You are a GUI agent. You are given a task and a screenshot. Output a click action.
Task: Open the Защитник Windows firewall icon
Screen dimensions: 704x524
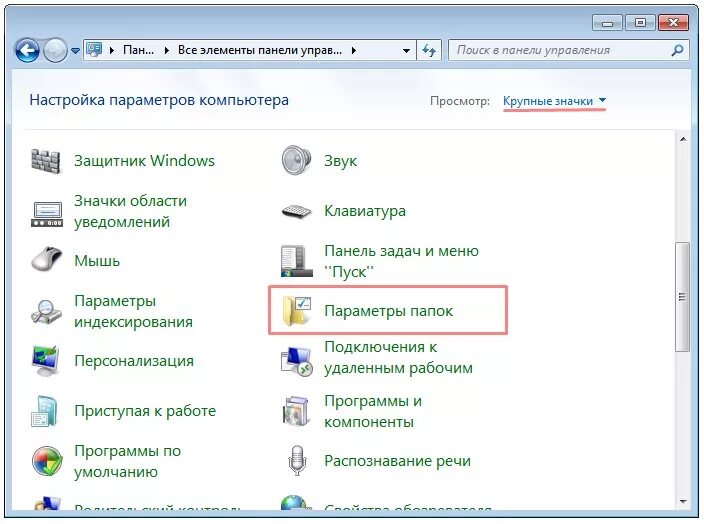[45, 161]
